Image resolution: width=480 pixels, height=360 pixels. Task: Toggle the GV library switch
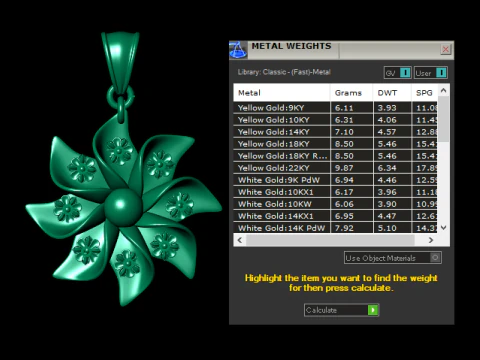coord(397,73)
